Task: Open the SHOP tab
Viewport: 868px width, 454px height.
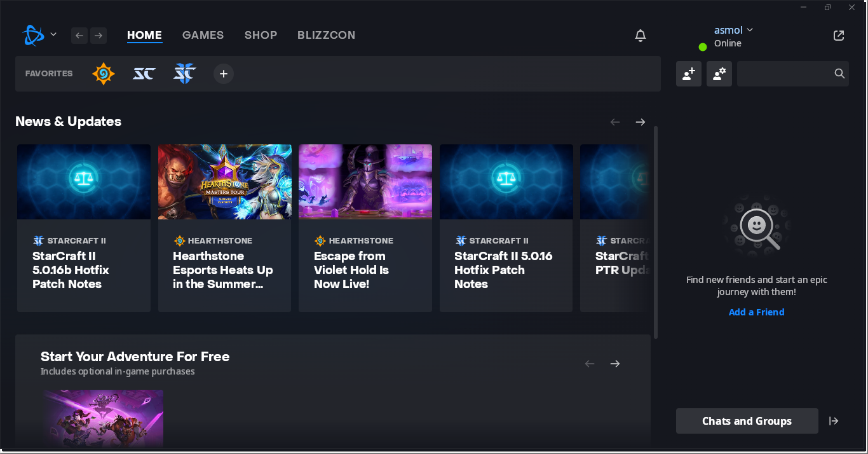Action: tap(261, 35)
